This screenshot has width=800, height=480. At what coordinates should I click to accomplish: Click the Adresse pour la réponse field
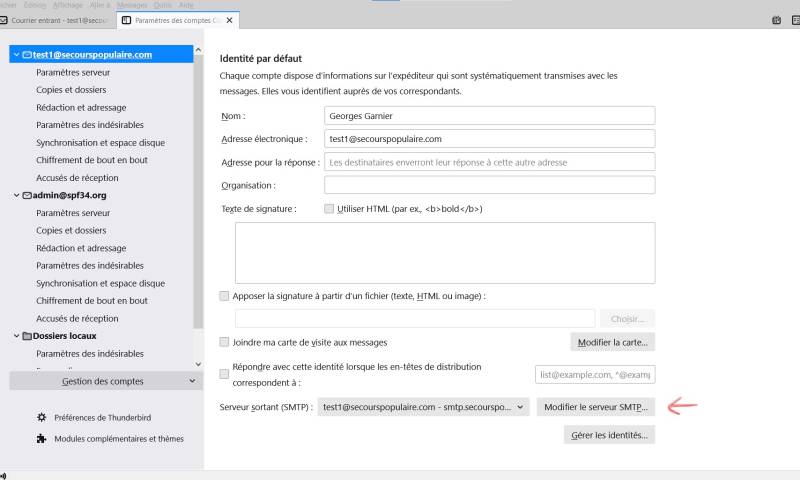click(x=490, y=162)
